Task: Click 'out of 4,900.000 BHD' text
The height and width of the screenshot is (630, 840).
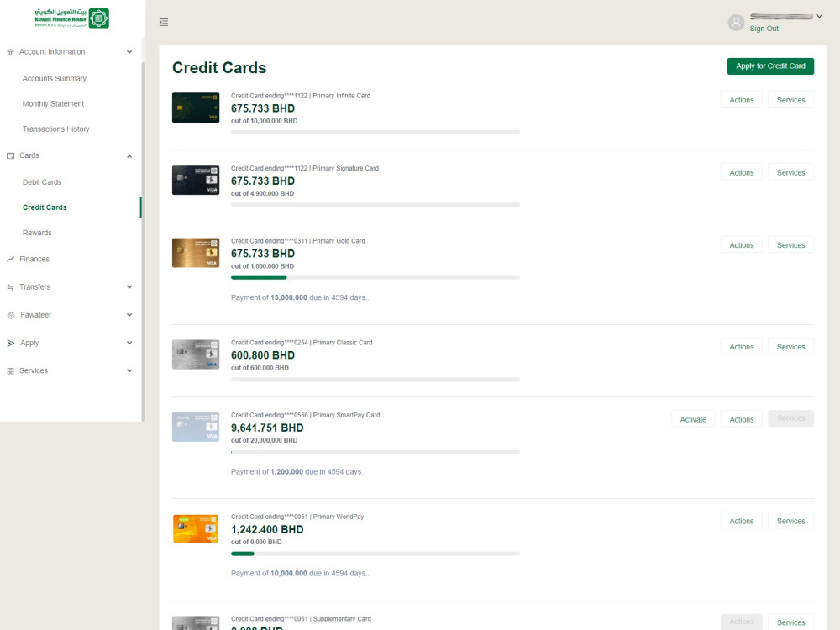Action: [262, 193]
